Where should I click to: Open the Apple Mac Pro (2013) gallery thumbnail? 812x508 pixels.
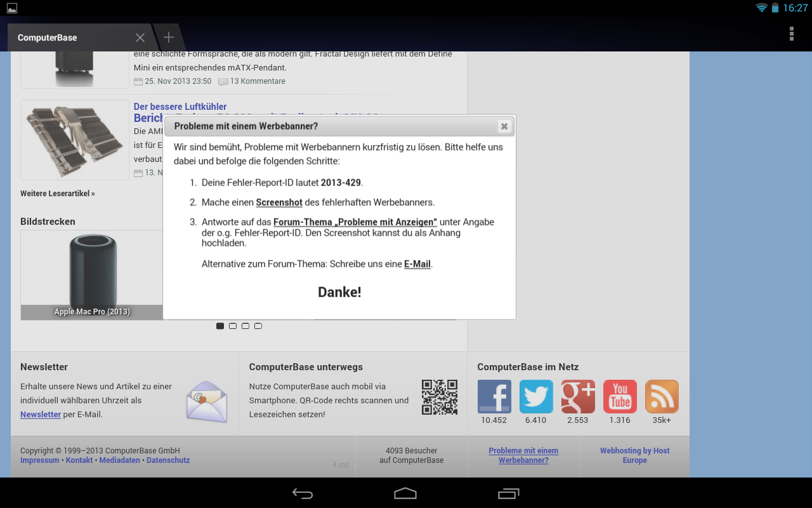(92, 275)
